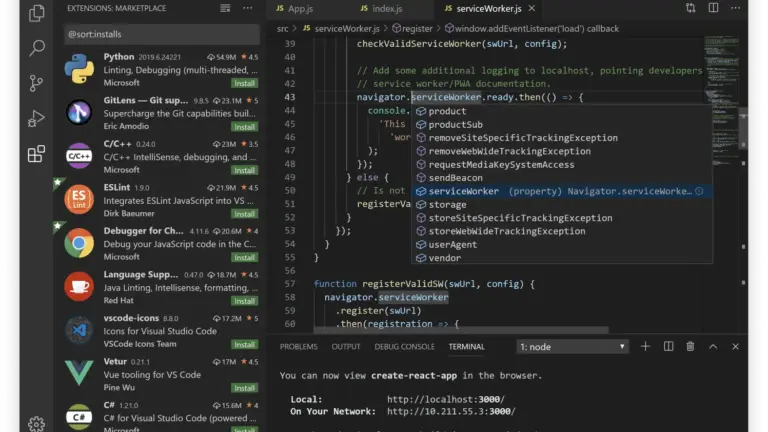Create a new terminal with plus icon

[x=645, y=347]
